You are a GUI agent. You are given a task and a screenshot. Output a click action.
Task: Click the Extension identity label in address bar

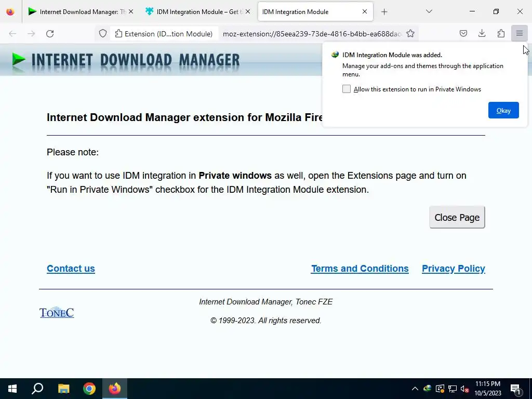[x=164, y=34]
